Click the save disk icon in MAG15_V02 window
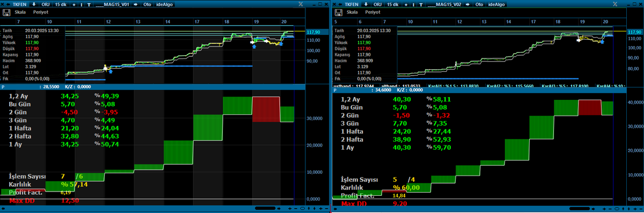The image size is (644, 213). tap(338, 12)
